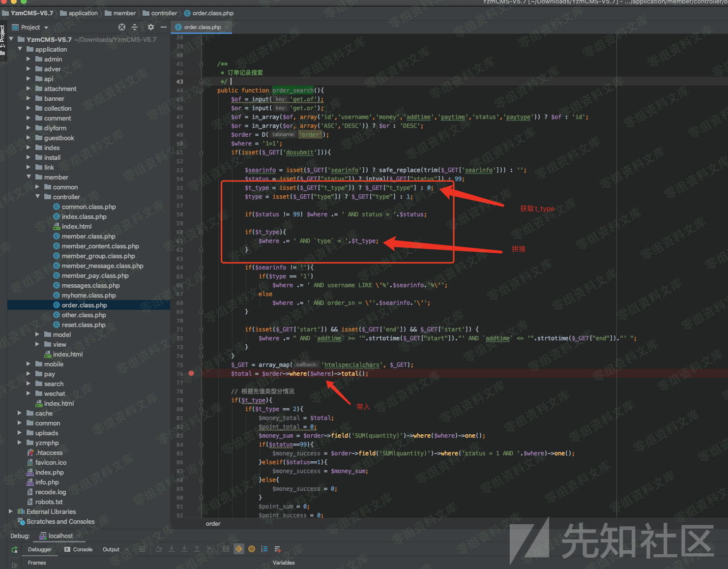This screenshot has height=569, width=728.
Task: Switch to the Console tab
Action: [79, 549]
